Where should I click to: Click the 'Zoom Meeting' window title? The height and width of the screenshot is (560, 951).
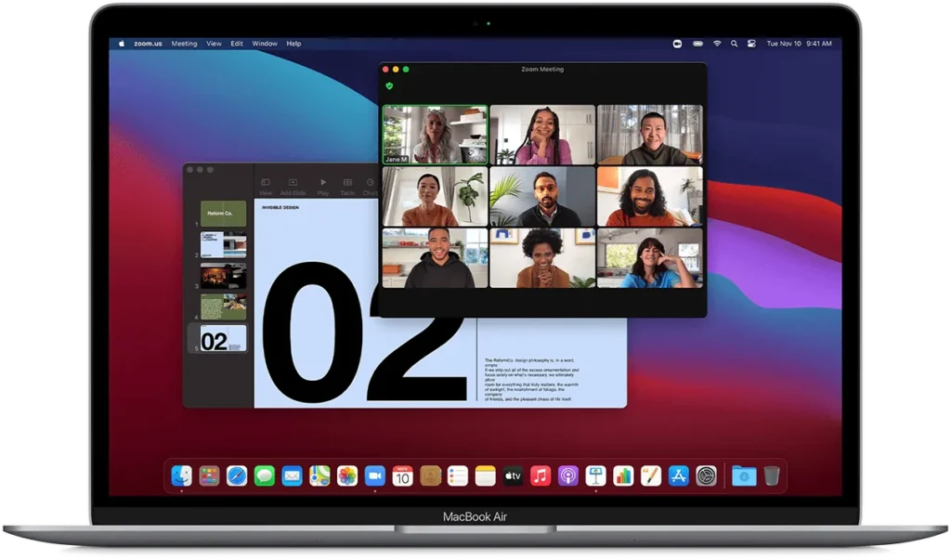click(x=542, y=69)
